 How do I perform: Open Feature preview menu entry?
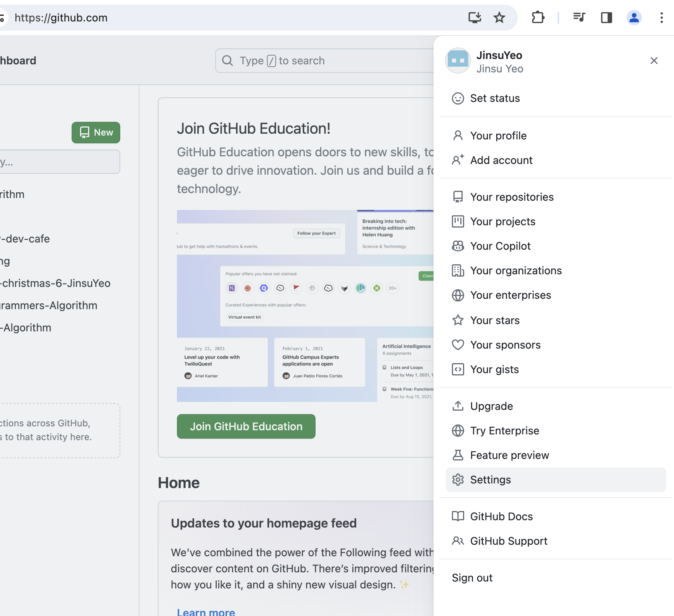click(x=556, y=455)
